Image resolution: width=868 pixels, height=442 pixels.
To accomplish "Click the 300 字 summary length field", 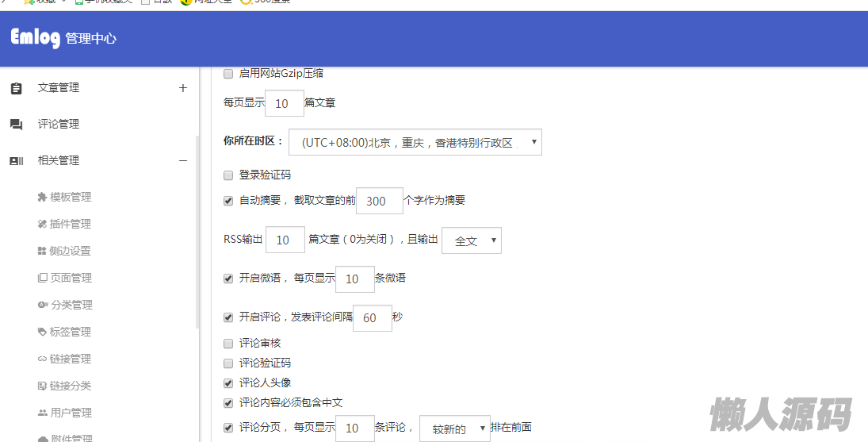I will click(x=379, y=201).
